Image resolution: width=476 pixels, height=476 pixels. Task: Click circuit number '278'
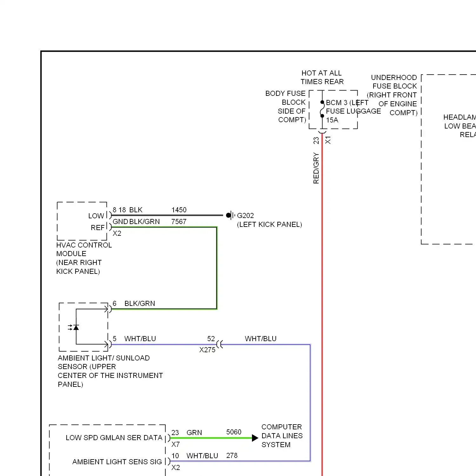[232, 455]
